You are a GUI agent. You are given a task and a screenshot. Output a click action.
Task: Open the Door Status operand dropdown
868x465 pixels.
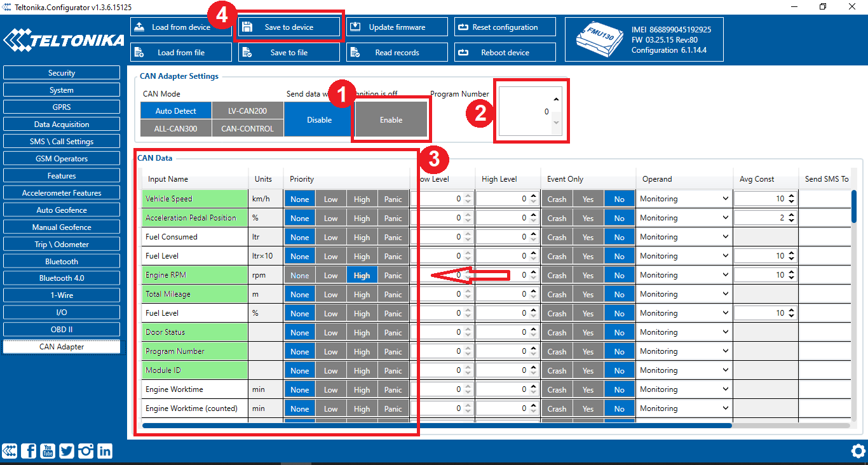tap(684, 332)
